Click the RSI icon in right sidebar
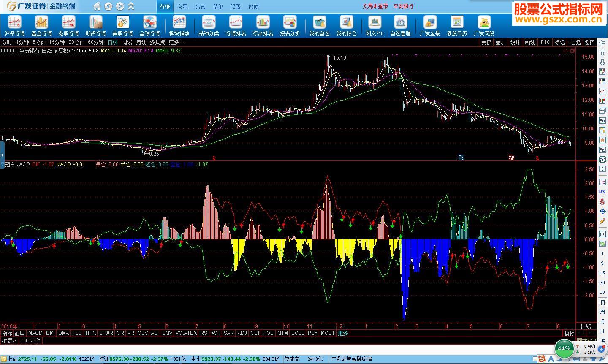The image size is (608, 364). [x=602, y=192]
